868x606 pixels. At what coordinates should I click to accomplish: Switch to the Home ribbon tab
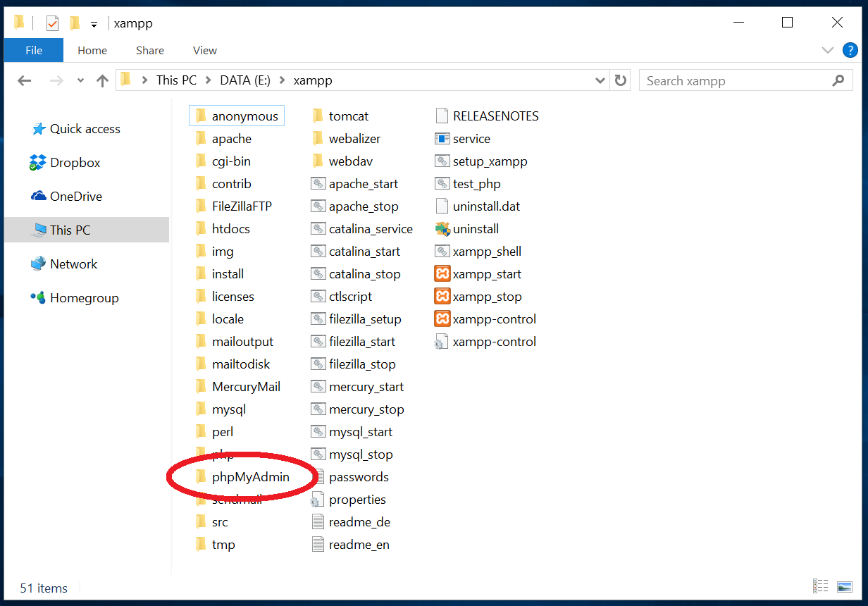[x=92, y=50]
